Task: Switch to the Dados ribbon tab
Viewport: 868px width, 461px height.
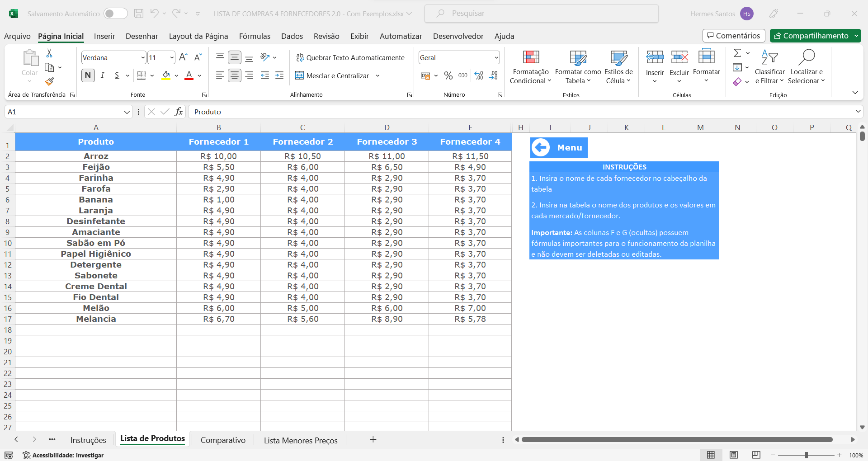Action: click(x=292, y=36)
